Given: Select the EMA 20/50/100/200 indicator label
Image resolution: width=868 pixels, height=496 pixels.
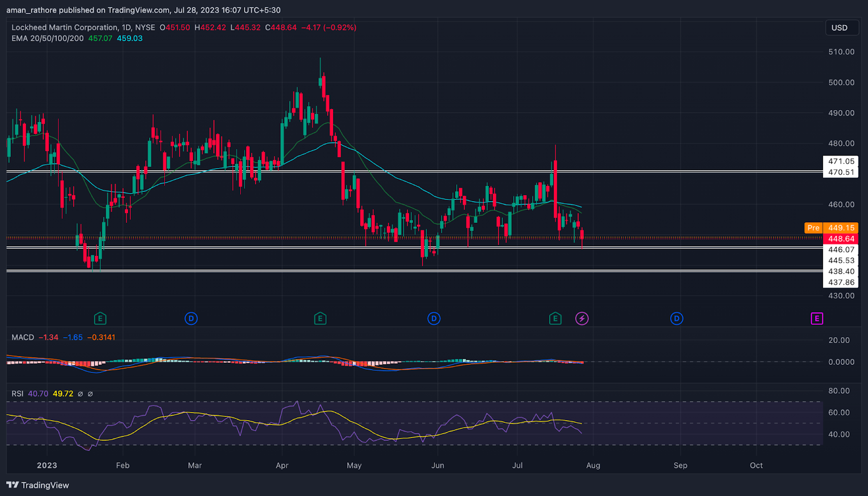Looking at the screenshot, I should tap(48, 38).
